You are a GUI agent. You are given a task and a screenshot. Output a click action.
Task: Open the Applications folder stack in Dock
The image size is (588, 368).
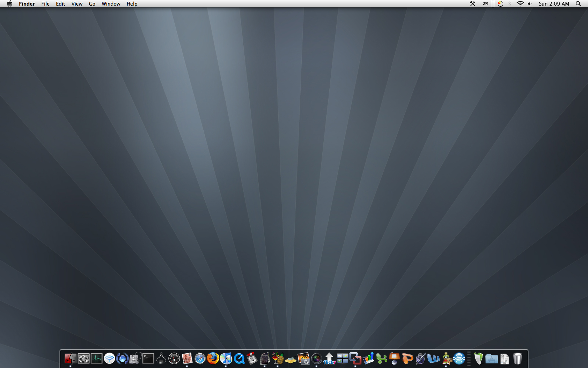coord(491,359)
